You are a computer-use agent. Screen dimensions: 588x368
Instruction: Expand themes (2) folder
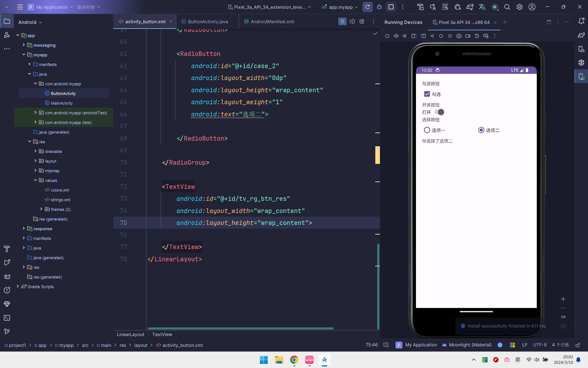[x=41, y=209]
